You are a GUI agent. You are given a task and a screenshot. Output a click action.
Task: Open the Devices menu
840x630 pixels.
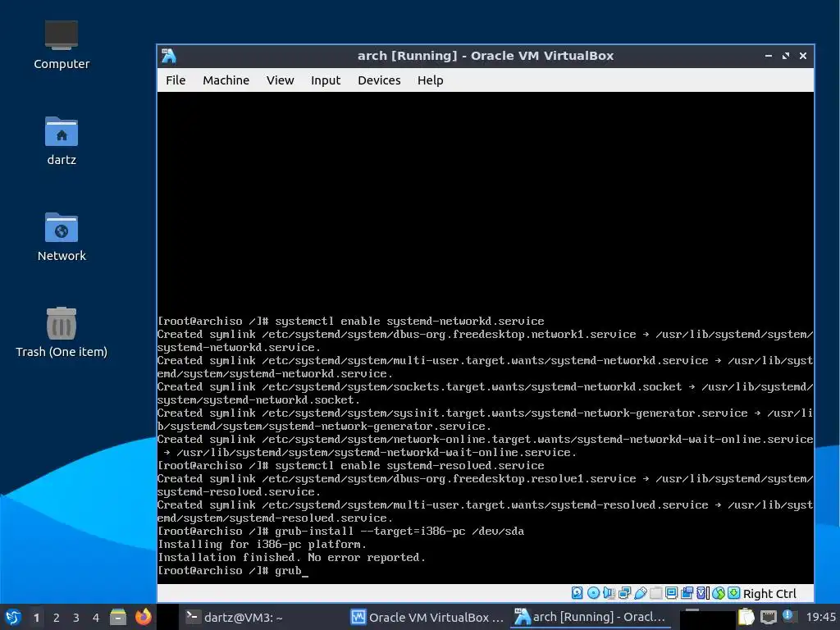379,80
